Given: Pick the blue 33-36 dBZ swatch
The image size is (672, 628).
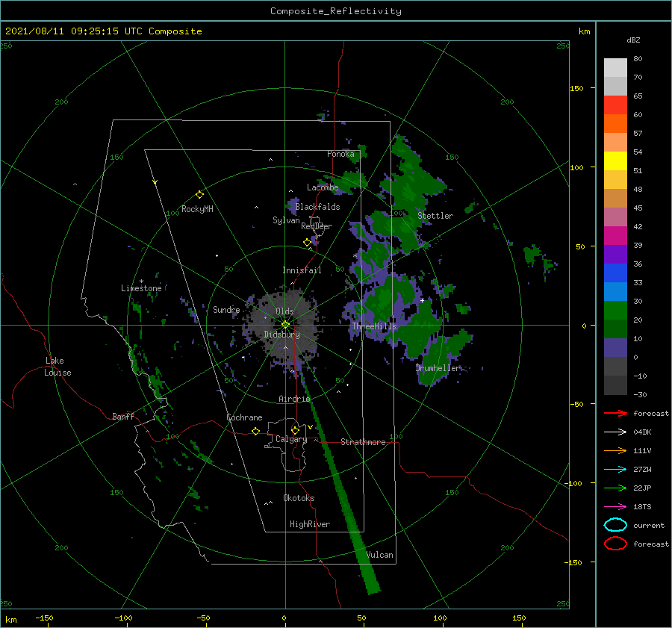Looking at the screenshot, I should click(x=615, y=273).
